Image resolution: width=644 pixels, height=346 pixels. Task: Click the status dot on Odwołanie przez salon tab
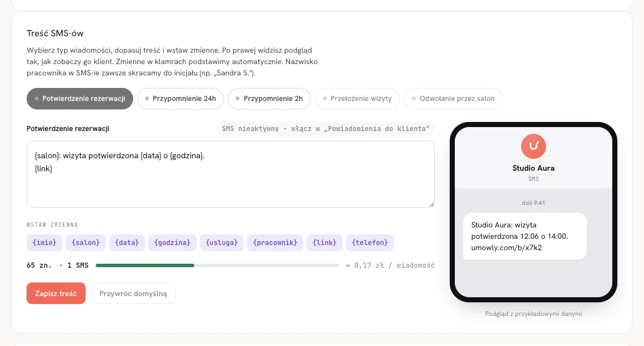point(413,99)
